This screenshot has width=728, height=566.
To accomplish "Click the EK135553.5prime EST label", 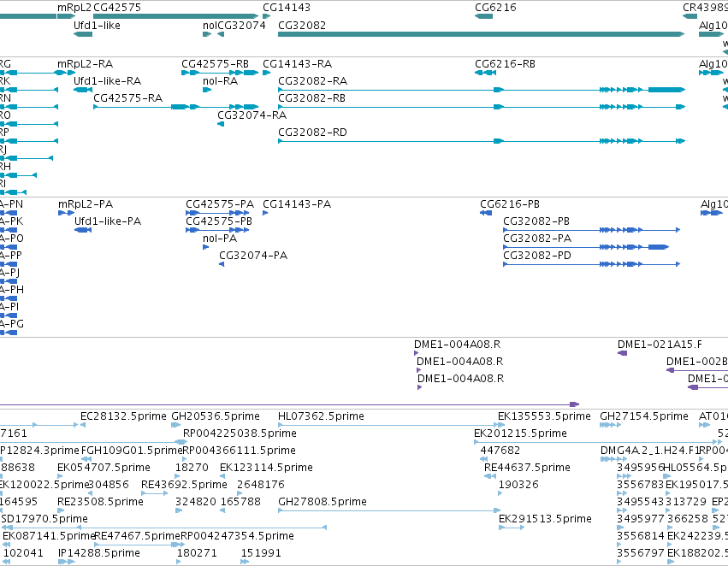I will pos(544,416).
